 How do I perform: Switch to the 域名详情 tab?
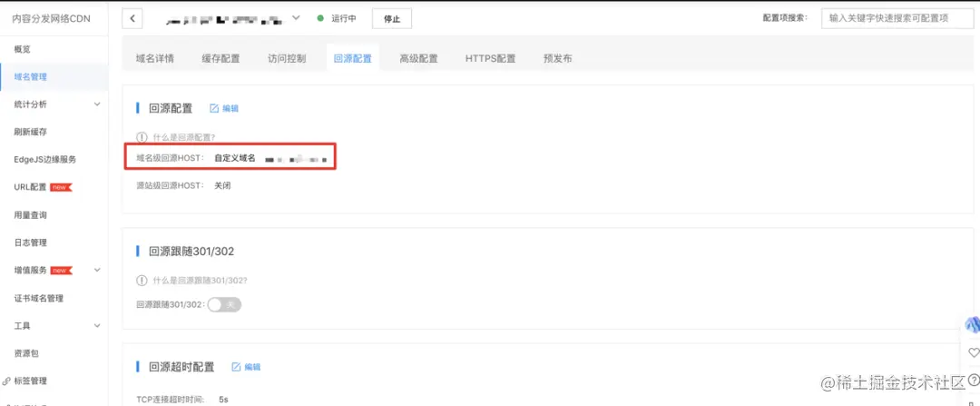155,59
